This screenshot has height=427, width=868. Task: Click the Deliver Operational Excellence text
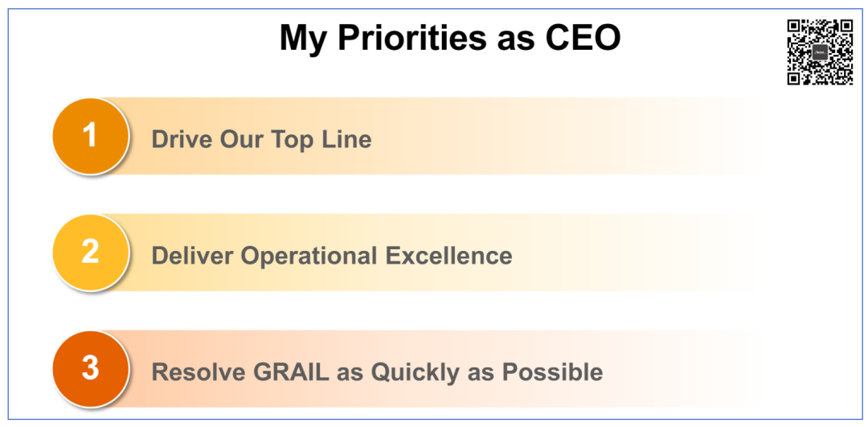click(332, 256)
